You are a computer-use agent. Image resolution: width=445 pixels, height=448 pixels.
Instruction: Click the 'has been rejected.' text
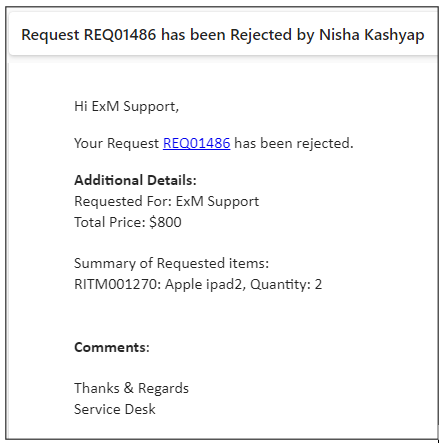294,143
